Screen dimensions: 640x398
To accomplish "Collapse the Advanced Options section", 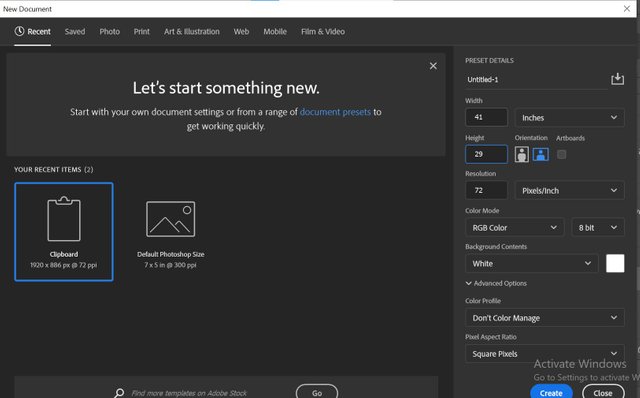I will coord(496,283).
